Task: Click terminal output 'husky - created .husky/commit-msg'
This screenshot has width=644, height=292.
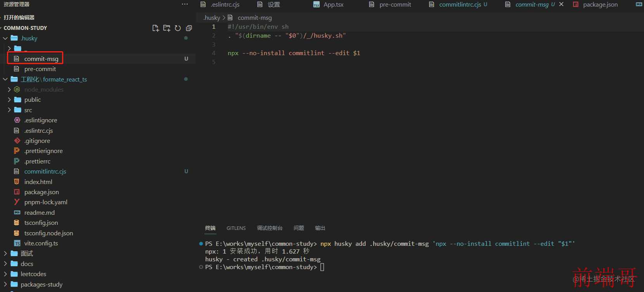Action: pos(263,259)
